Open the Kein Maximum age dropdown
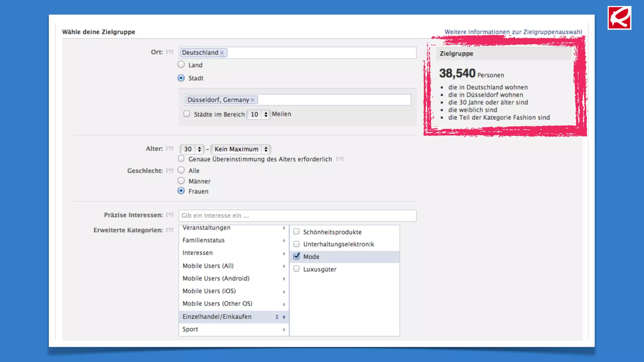 pyautogui.click(x=241, y=149)
